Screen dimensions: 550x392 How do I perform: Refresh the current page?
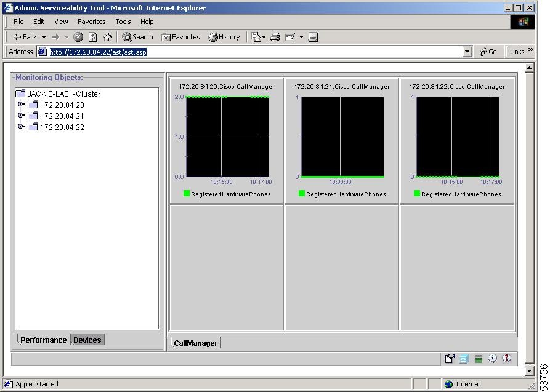coord(92,37)
